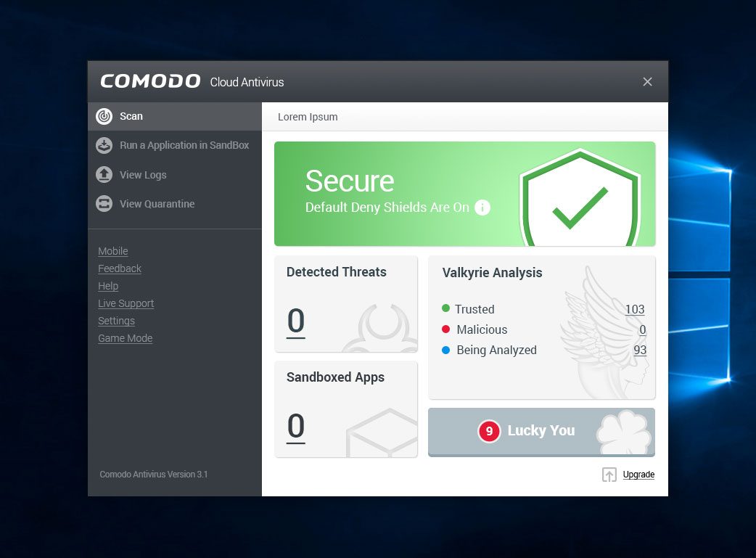Click the Lucky You button

coord(541,432)
